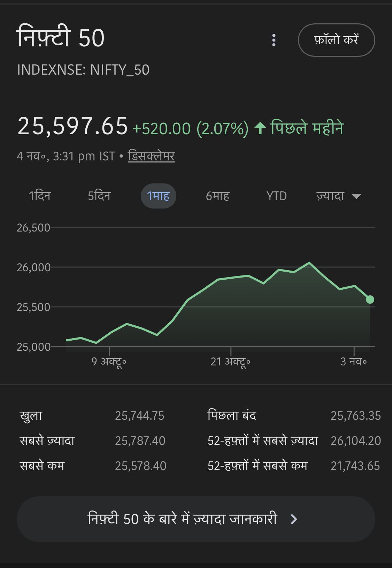Click the फ़ॉलो करें follow button
This screenshot has height=568, width=392.
click(336, 40)
